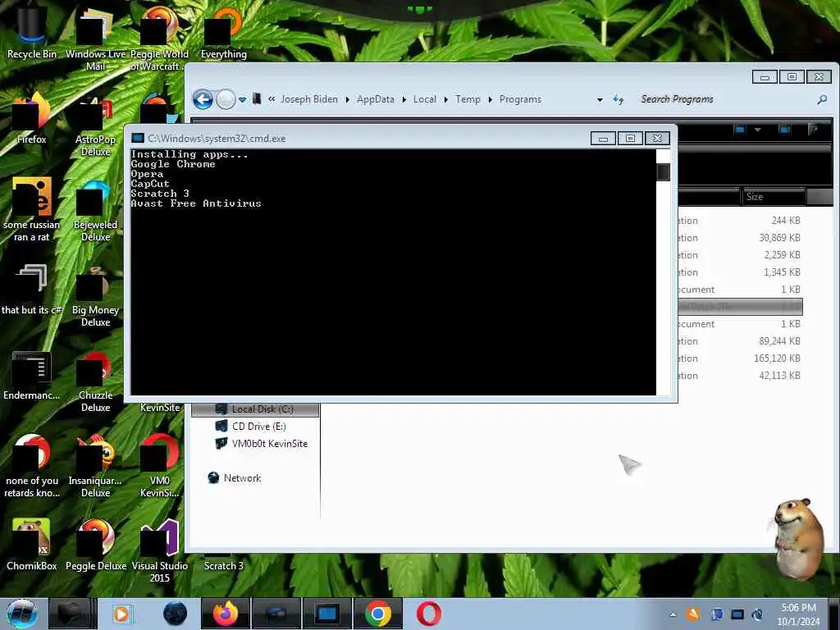Switch to cmd window taskbar button
840x630 pixels.
(326, 614)
